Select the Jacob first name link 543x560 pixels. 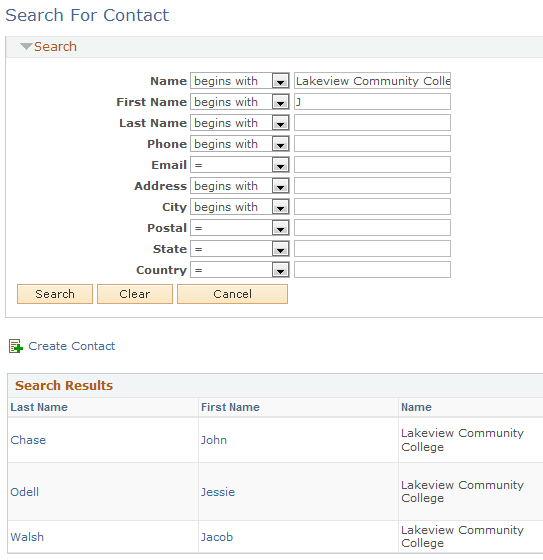(217, 537)
